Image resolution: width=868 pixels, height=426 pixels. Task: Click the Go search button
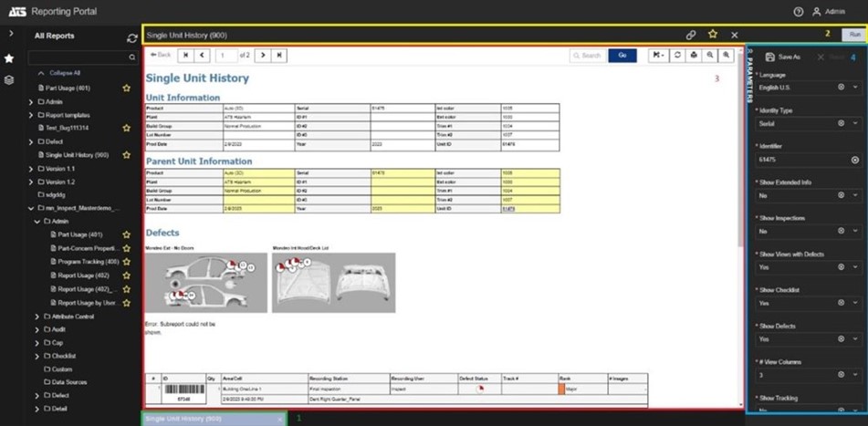coord(622,56)
